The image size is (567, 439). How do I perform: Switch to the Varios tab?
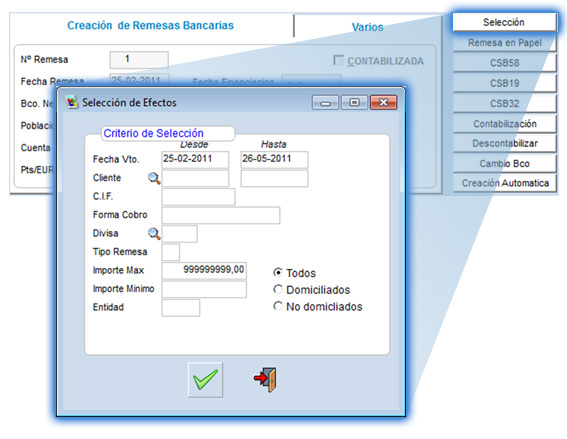tap(367, 27)
